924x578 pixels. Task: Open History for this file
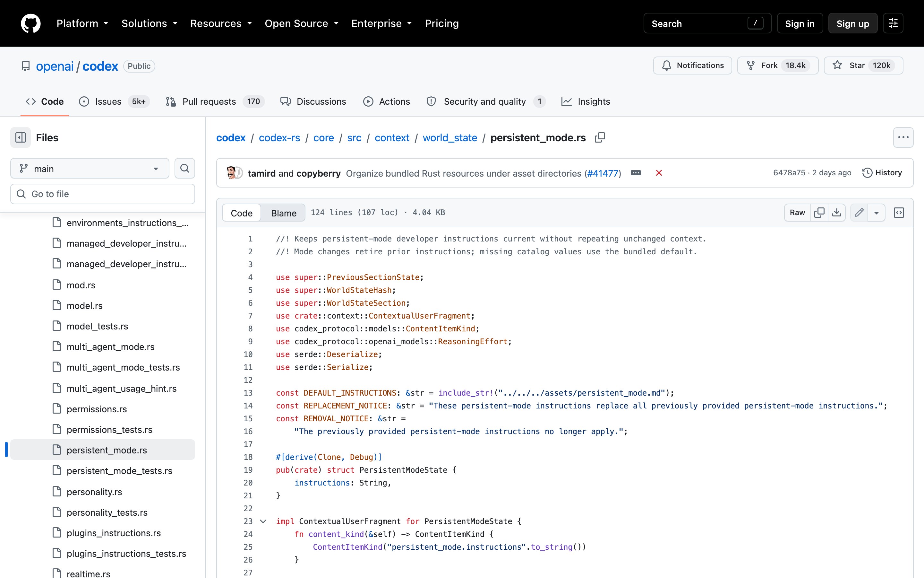pos(882,173)
